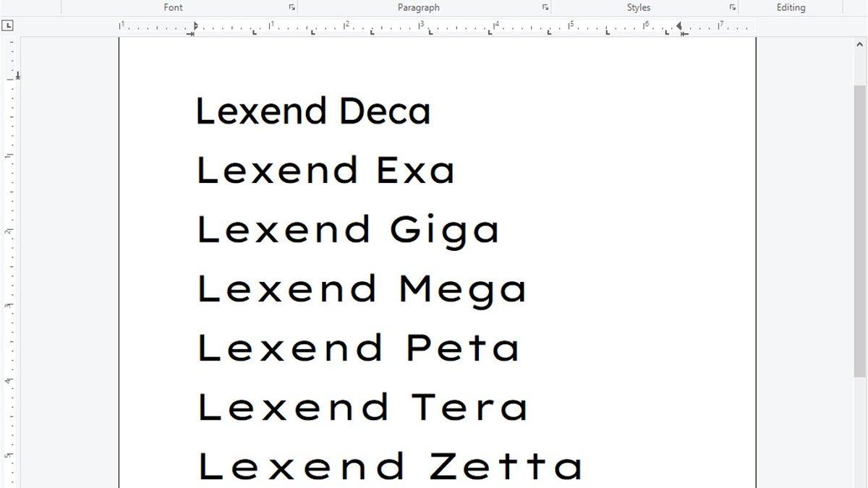Open the Paragraph settings dialog launcher
Screen dimensions: 868x488
point(545,7)
